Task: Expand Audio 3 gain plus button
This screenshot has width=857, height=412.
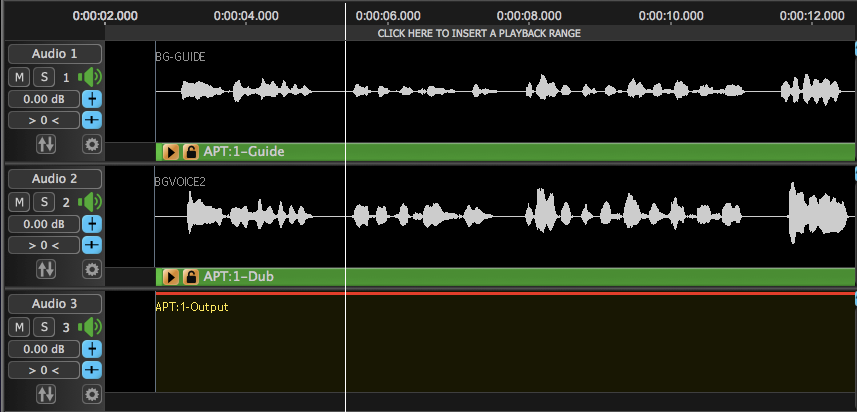Action: (x=92, y=349)
